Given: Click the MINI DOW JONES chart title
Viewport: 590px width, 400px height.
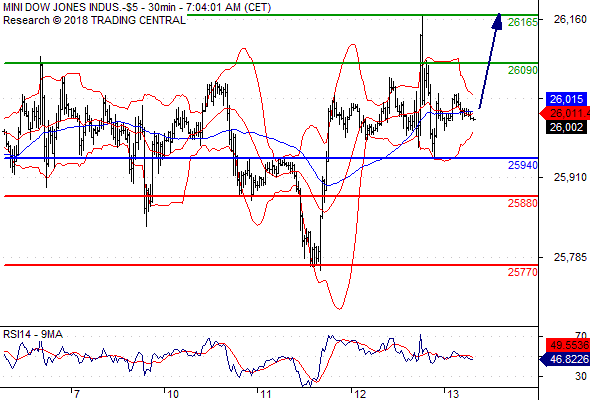Looking at the screenshot, I should coord(137,8).
